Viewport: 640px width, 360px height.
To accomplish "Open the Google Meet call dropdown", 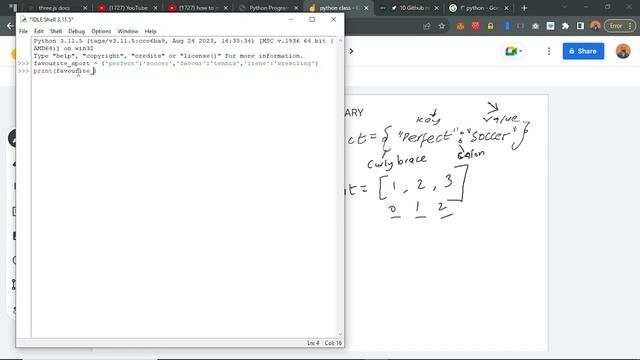I will 513,51.
